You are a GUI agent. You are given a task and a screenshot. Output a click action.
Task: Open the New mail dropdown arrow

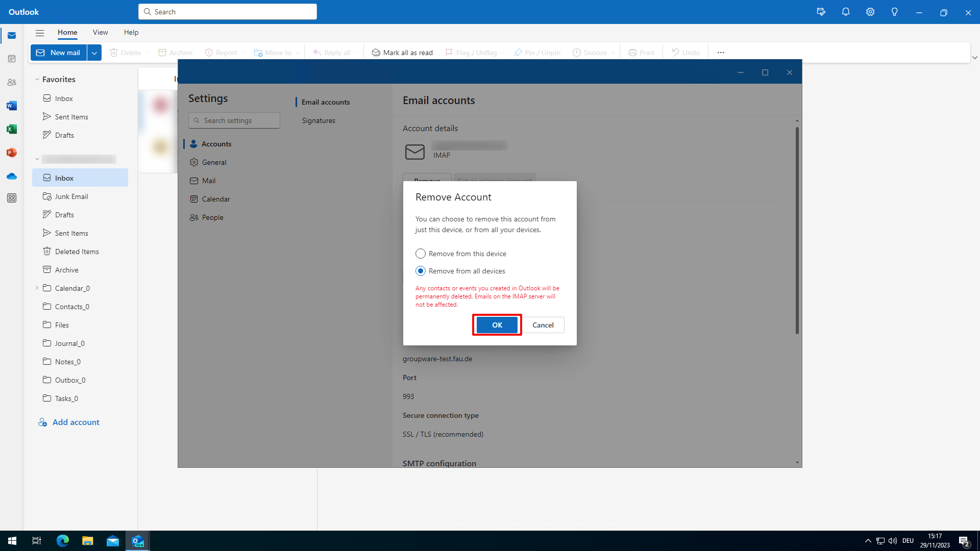(x=94, y=53)
